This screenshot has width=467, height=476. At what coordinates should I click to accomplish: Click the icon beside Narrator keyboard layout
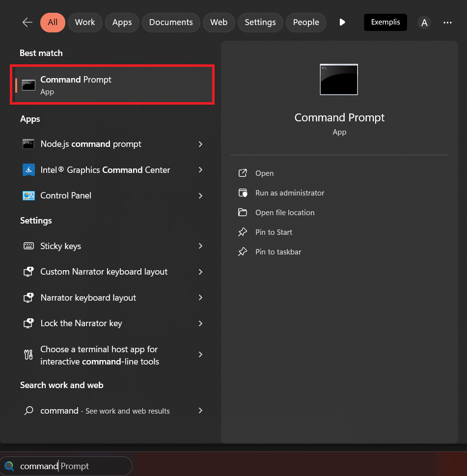28,298
